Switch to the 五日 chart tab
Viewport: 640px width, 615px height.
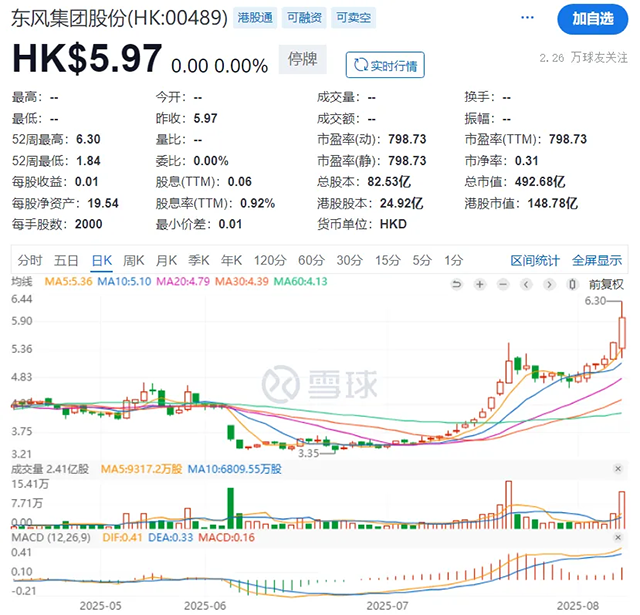[66, 260]
